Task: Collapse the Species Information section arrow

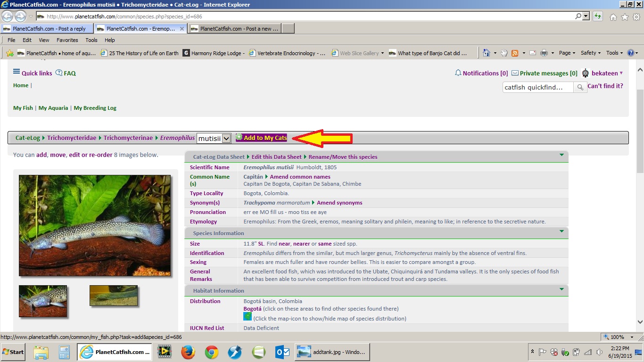Action: [561, 231]
